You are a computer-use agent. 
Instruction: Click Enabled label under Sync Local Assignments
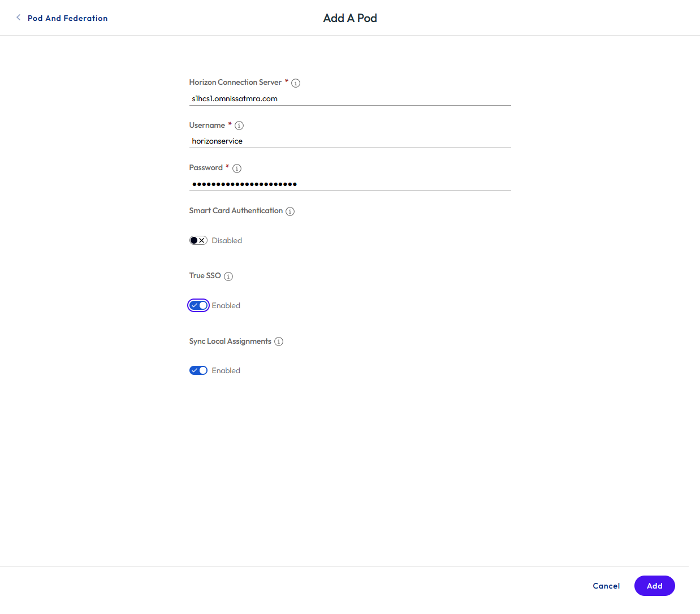coord(226,370)
